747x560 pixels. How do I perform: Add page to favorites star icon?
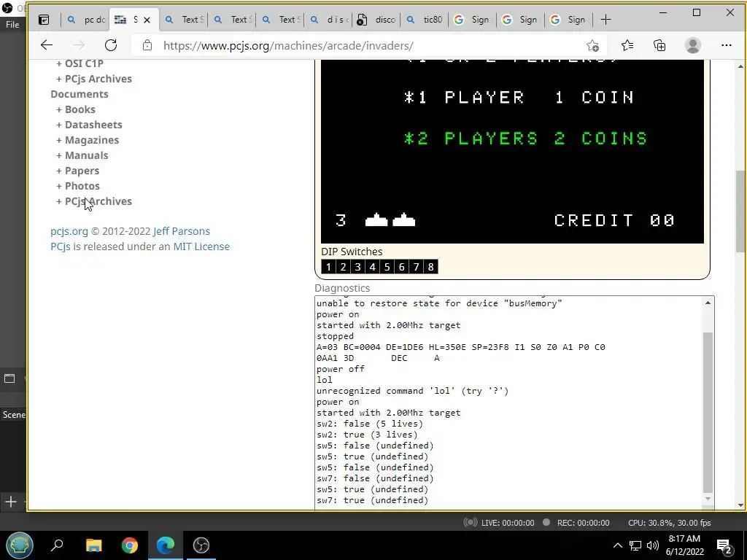click(x=592, y=45)
